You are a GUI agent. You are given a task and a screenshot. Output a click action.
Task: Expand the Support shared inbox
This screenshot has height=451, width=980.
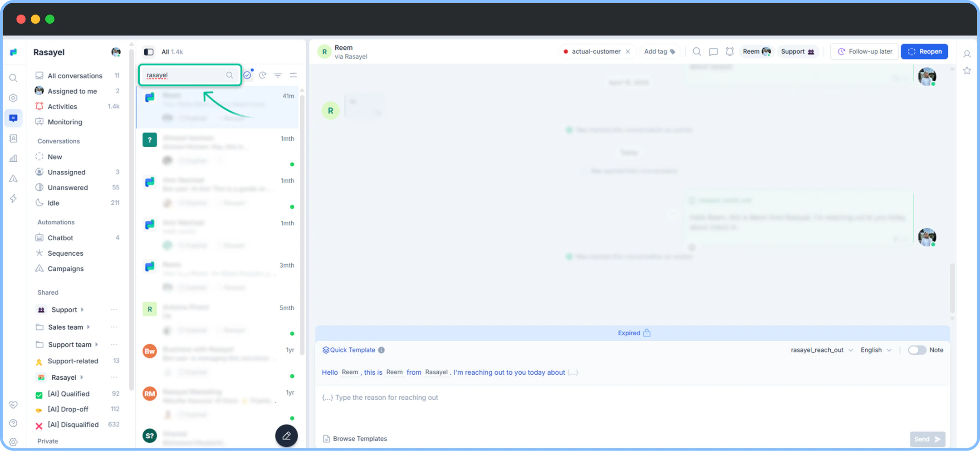click(x=82, y=309)
